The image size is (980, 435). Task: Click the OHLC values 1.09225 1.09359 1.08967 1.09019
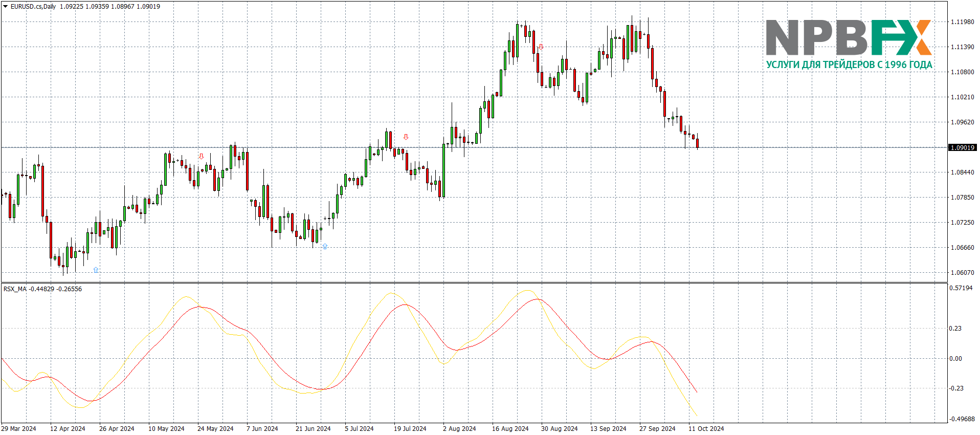click(110, 7)
